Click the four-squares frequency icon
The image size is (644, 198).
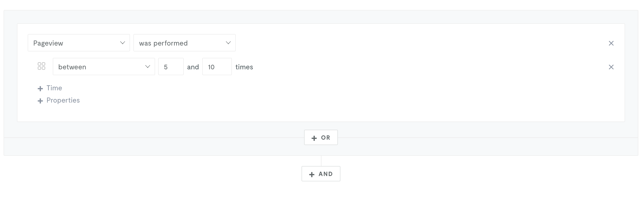[41, 66]
